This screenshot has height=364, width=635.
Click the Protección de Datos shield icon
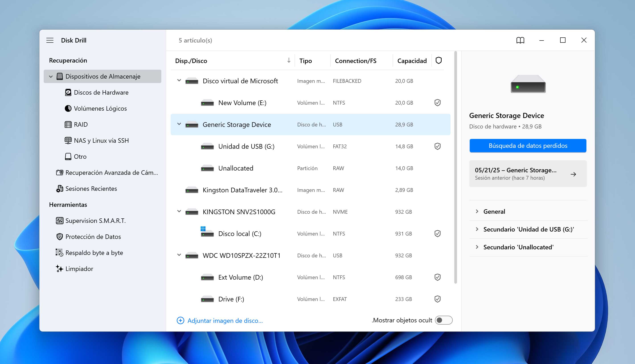tap(59, 237)
